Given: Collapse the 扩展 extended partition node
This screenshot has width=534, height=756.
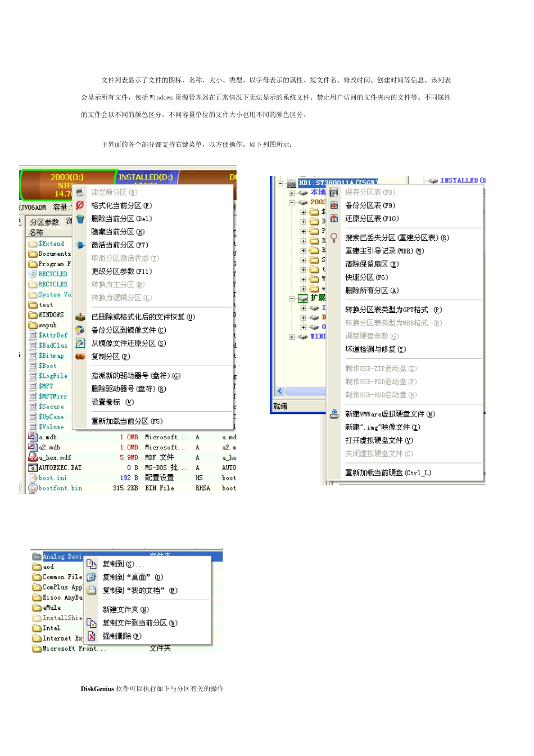Looking at the screenshot, I should [x=292, y=299].
